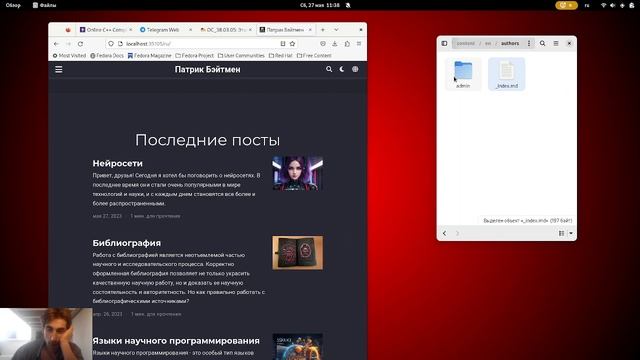Open the language globe icon on blog
This screenshot has width=640, height=360.
pos(355,69)
